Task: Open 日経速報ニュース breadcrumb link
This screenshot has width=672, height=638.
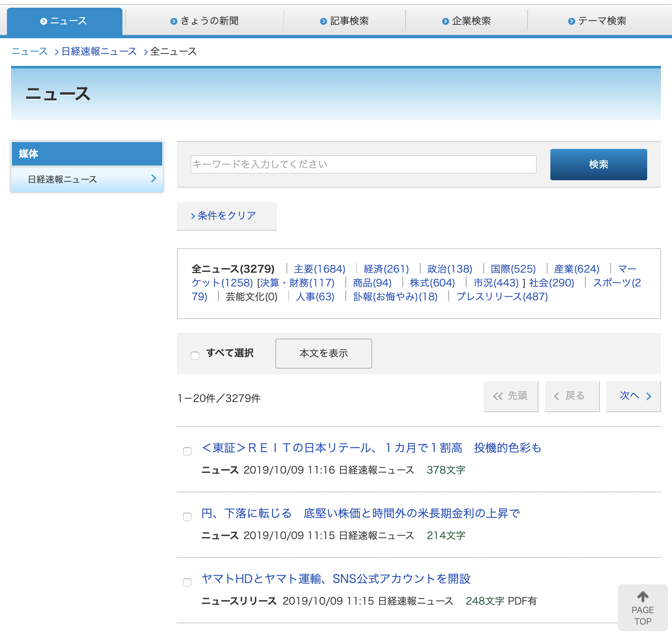Action: pos(99,52)
